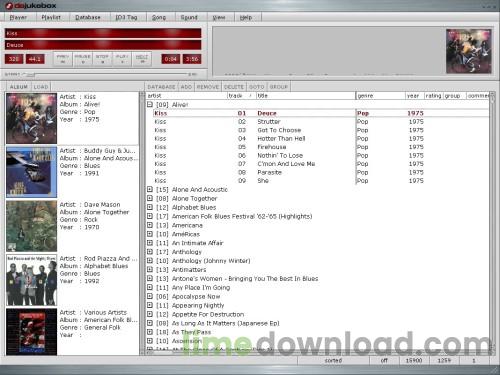Select the Buddy Guy album cover thumbnail
The height and width of the screenshot is (375, 500).
(x=32, y=172)
